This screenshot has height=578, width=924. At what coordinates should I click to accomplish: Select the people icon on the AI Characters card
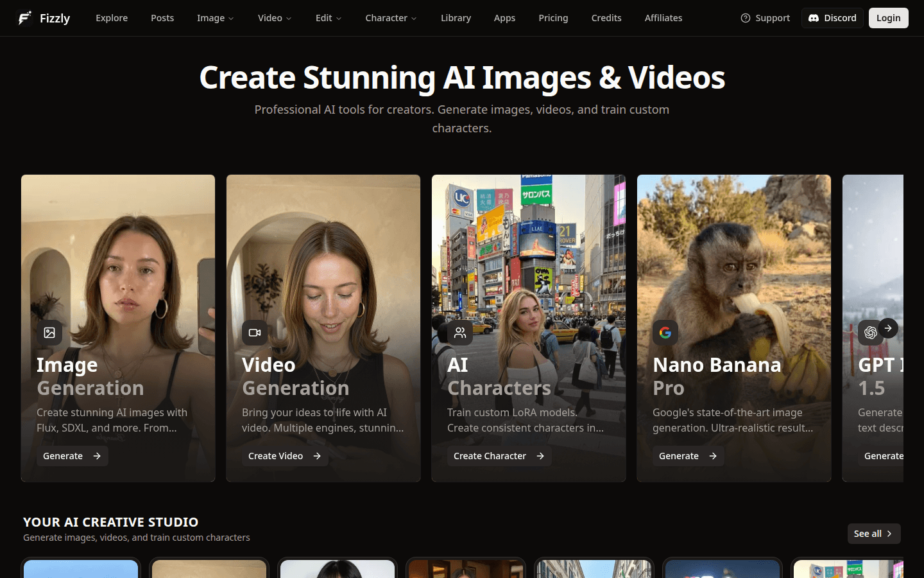[460, 333]
